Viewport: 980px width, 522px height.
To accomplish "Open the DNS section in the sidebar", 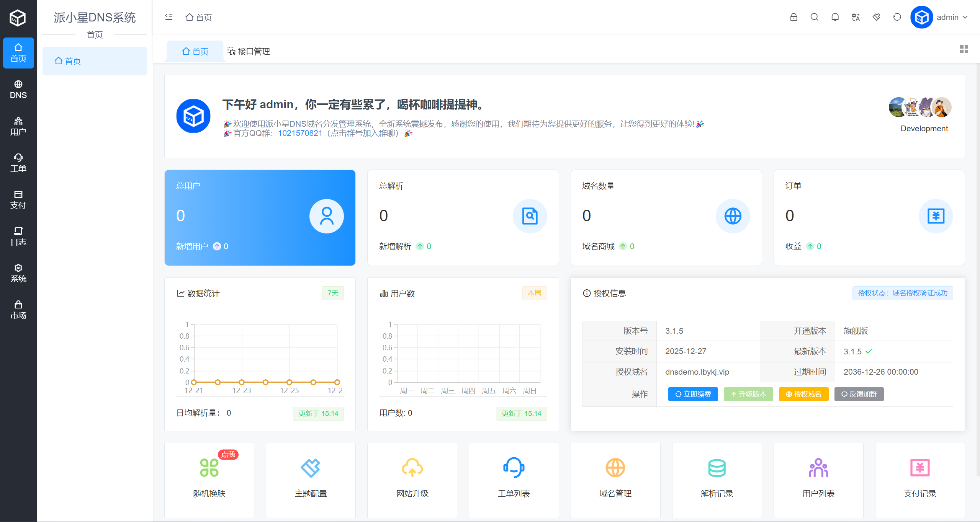I will click(x=18, y=89).
